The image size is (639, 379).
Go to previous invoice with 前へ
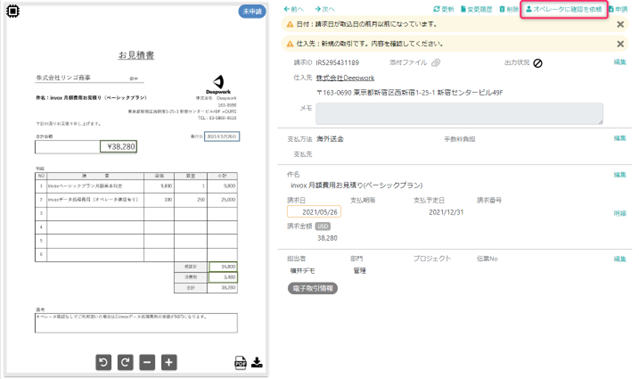294,9
